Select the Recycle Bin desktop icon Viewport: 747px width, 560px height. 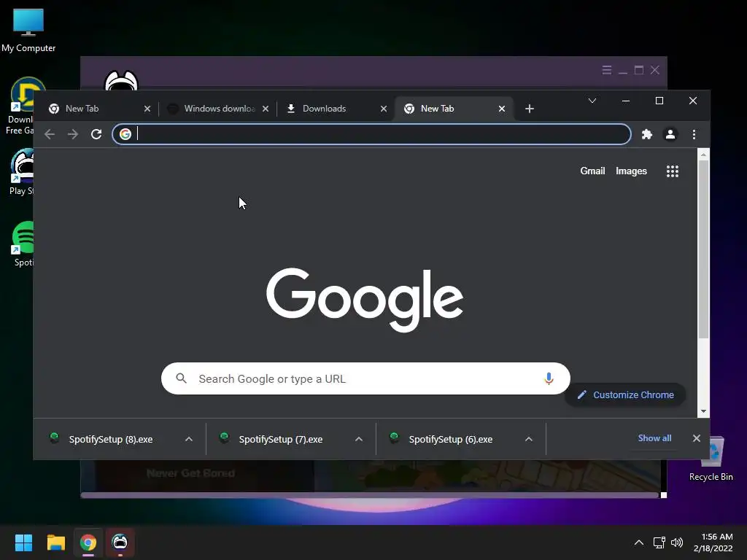(712, 459)
